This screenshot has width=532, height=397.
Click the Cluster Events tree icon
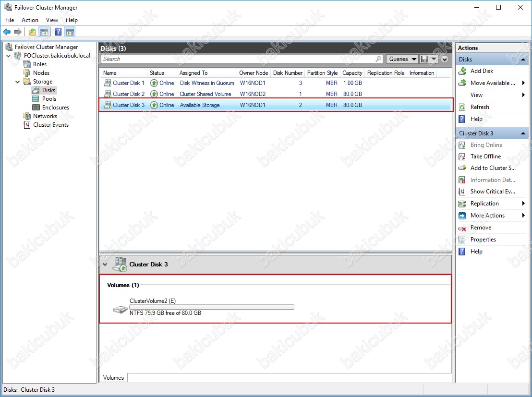[x=27, y=125]
